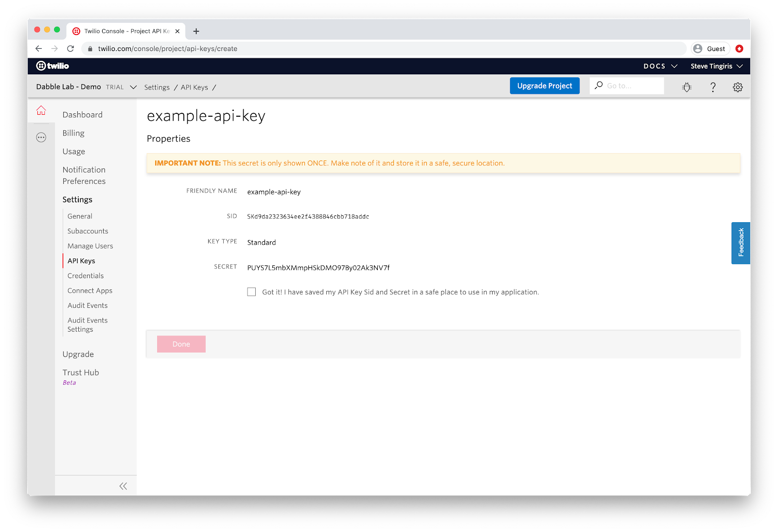The height and width of the screenshot is (532, 778).
Task: Open General settings
Action: (80, 216)
